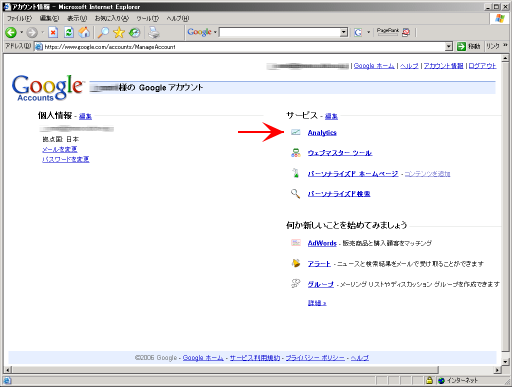
Task: Click the プライバシー ポリシー footer link
Action: [x=315, y=358]
